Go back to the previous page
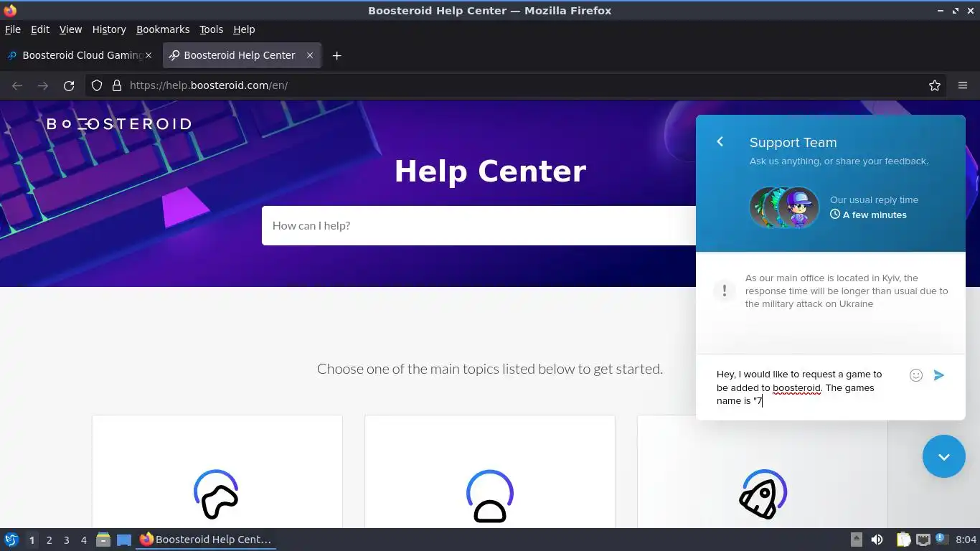 17,85
